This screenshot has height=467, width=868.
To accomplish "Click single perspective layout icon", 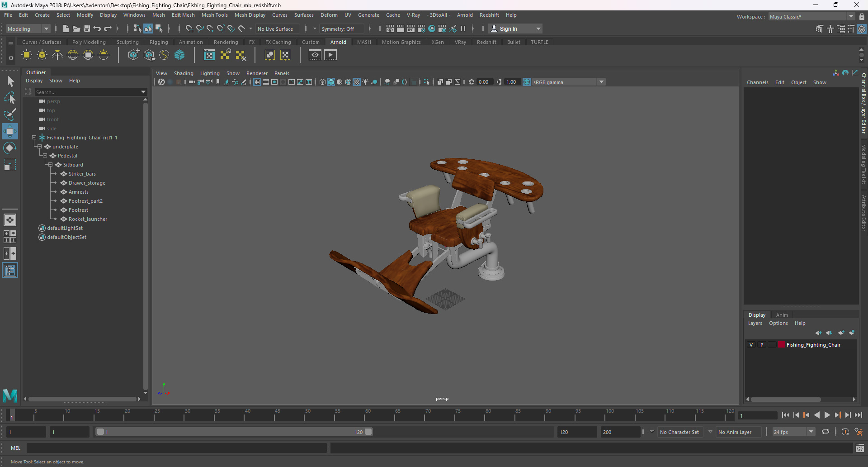I will tap(10, 220).
